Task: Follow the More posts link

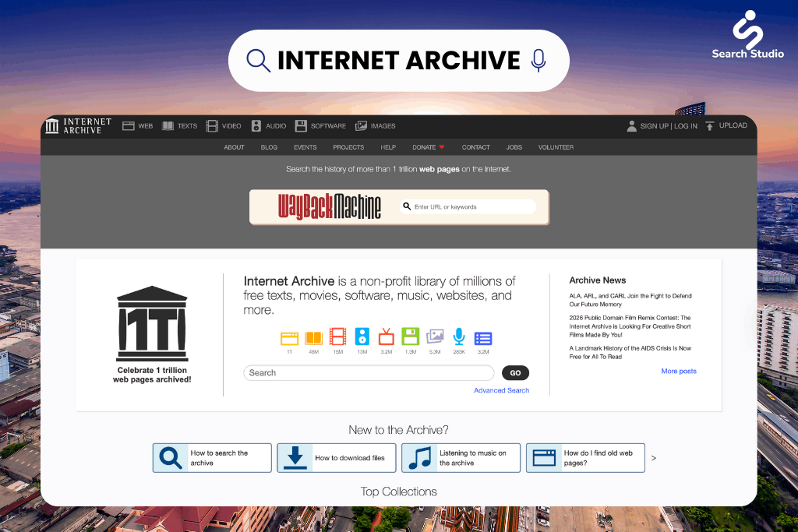Action: pyautogui.click(x=678, y=372)
